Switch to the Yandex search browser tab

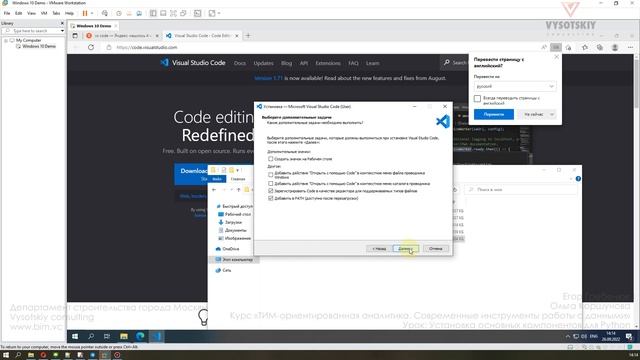122,36
